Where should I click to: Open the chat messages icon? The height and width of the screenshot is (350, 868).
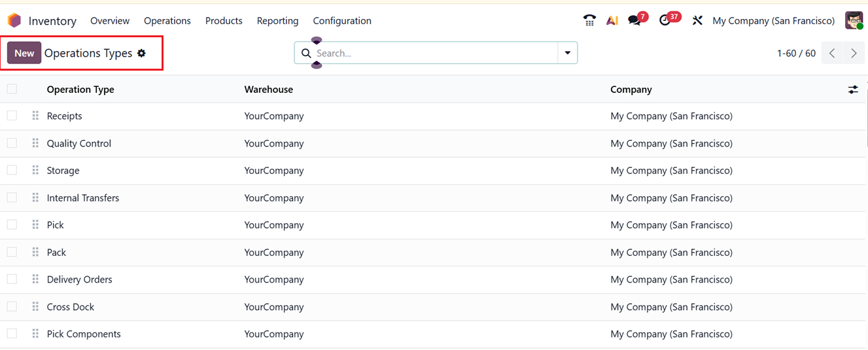click(x=634, y=20)
